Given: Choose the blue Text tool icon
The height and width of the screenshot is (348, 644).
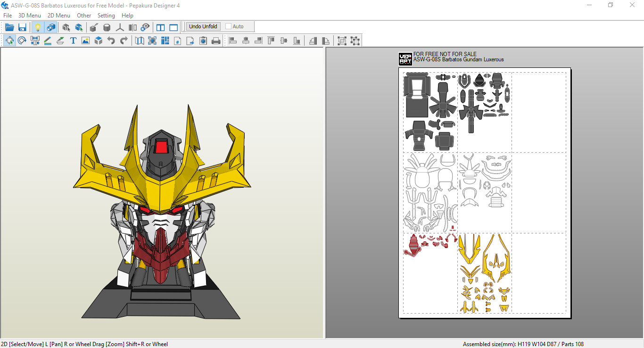Looking at the screenshot, I should [73, 41].
